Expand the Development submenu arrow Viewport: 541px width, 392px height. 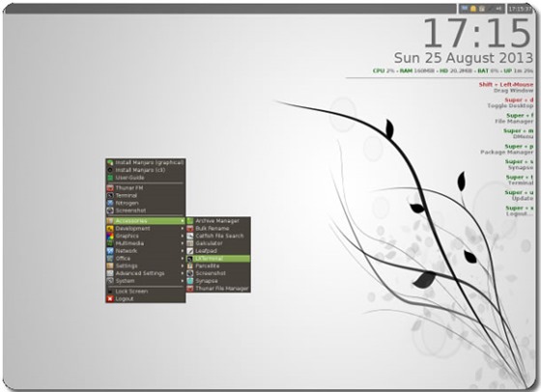[183, 228]
